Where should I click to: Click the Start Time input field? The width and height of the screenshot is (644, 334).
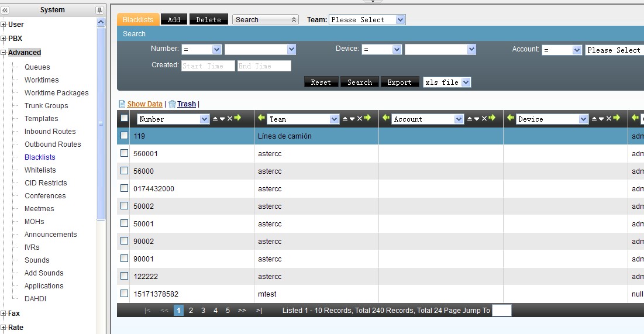[x=208, y=66]
